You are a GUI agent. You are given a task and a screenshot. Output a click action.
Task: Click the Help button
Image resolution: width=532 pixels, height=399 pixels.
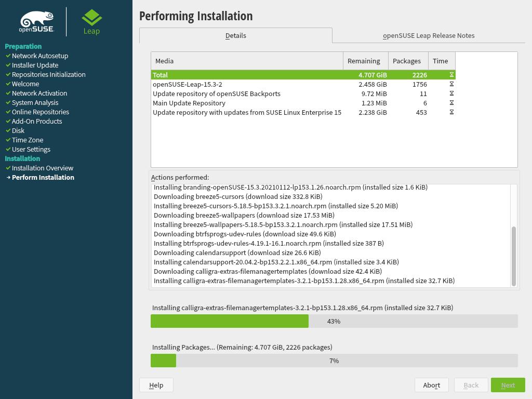pyautogui.click(x=156, y=385)
